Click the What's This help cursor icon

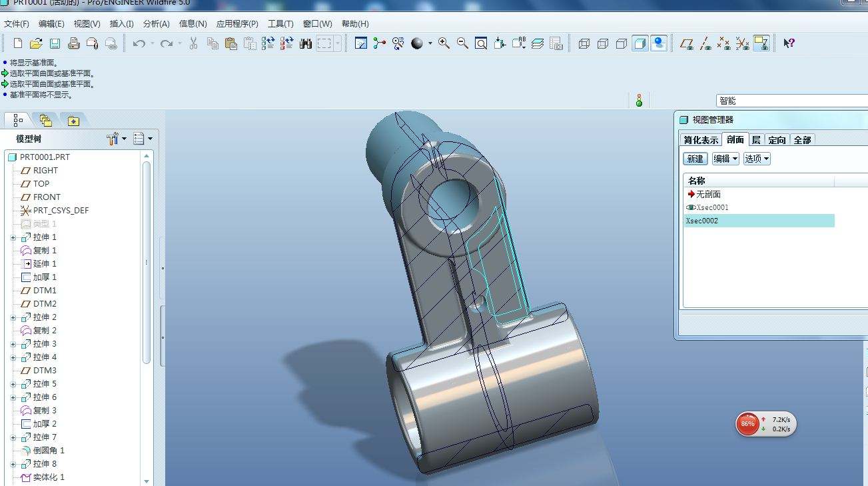[789, 44]
